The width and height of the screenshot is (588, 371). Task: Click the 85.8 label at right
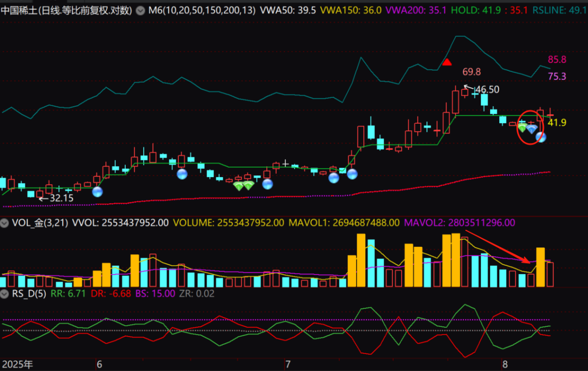pos(557,59)
